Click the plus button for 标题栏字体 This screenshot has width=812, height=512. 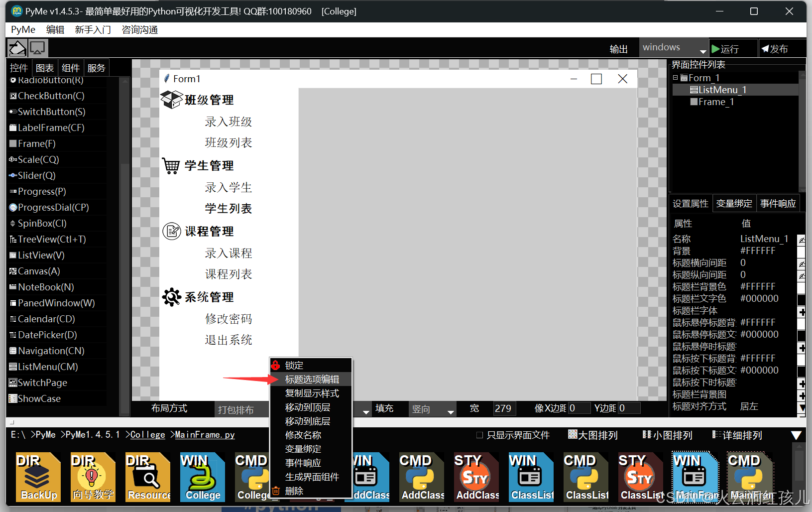click(x=802, y=312)
